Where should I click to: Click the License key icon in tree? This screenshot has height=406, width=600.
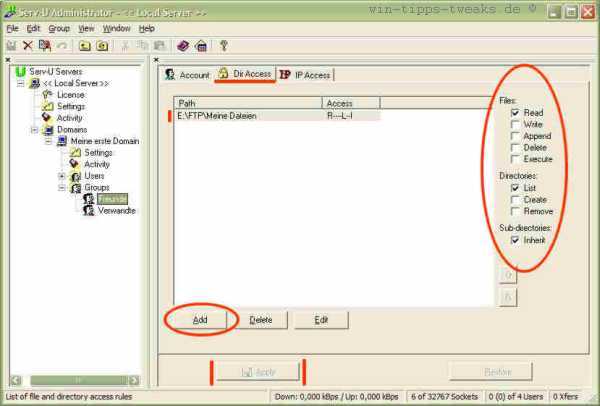47,95
